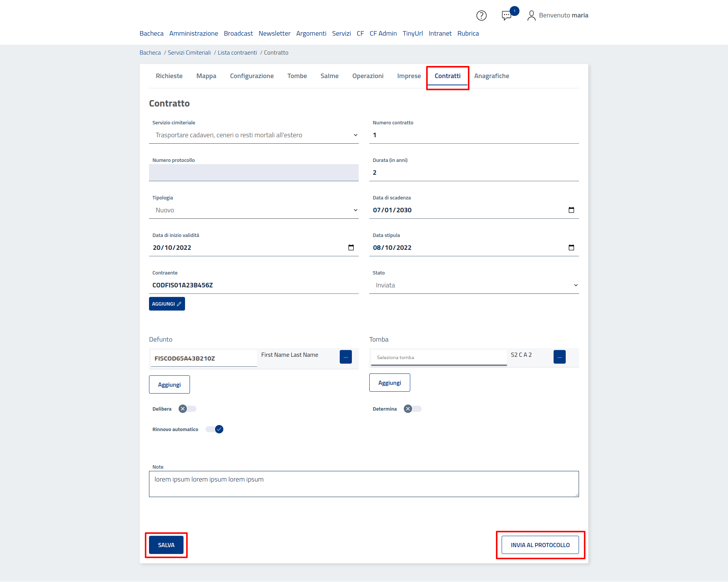The image size is (728, 582).
Task: Click the AGGIUNGI contraente pencil button
Action: tap(167, 304)
